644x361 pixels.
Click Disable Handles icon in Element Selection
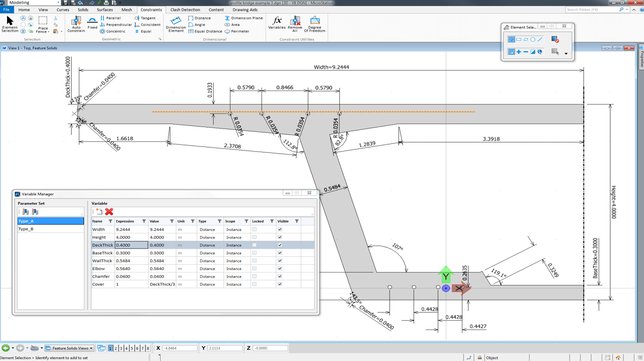click(555, 39)
